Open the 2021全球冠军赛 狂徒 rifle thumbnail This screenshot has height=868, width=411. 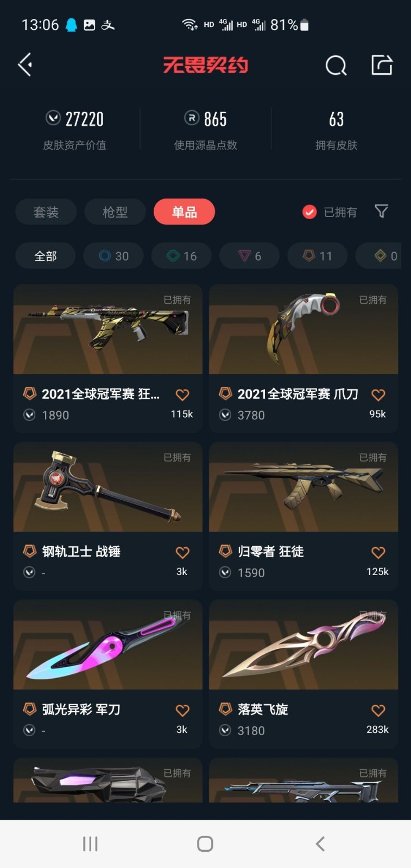point(108,329)
